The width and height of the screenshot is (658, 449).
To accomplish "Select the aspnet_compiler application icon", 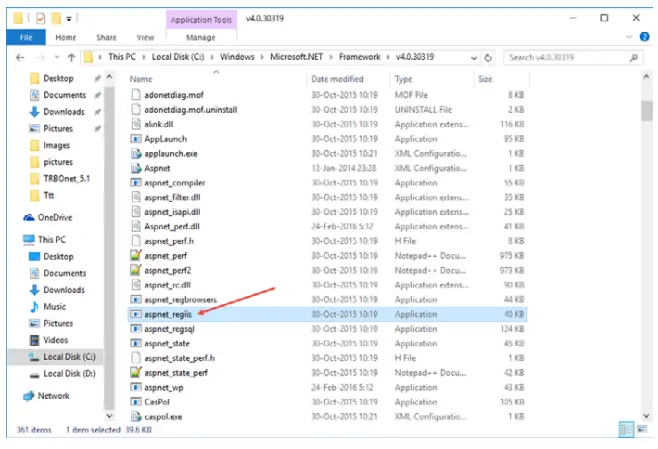I will tap(136, 183).
